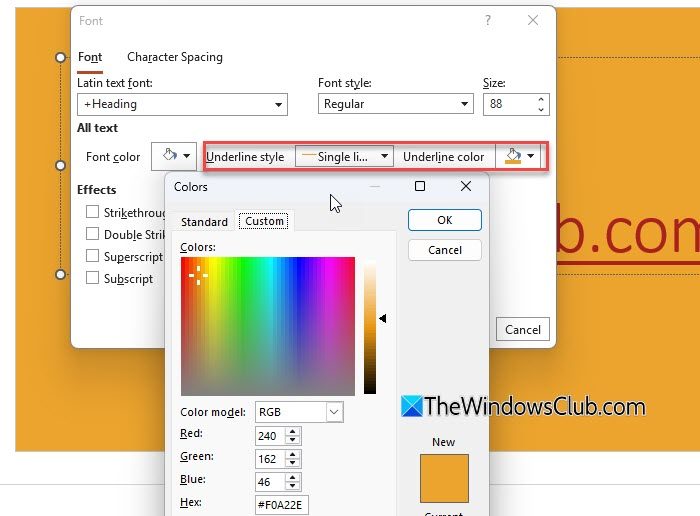
Task: Click the Red value input field
Action: coord(271,436)
